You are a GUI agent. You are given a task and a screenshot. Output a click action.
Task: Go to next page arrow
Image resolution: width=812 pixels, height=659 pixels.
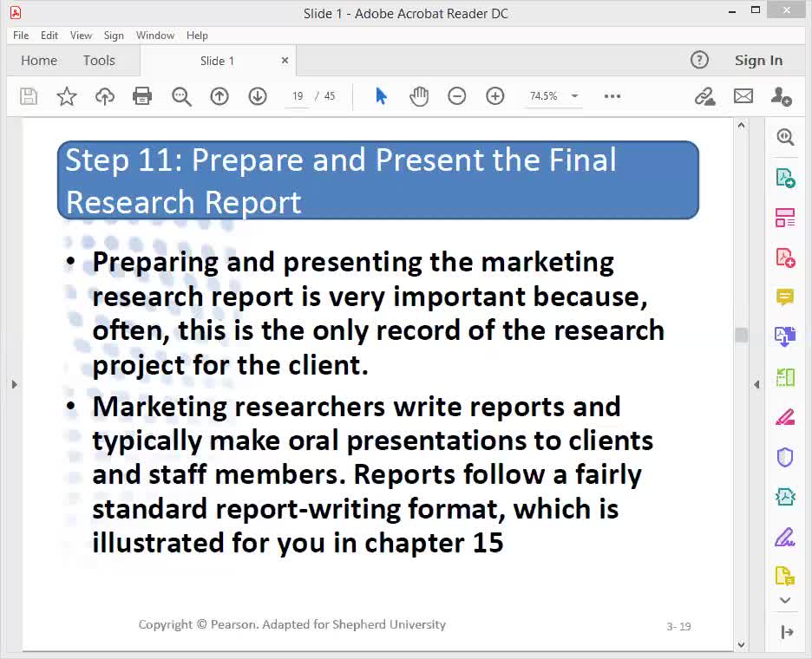[258, 96]
